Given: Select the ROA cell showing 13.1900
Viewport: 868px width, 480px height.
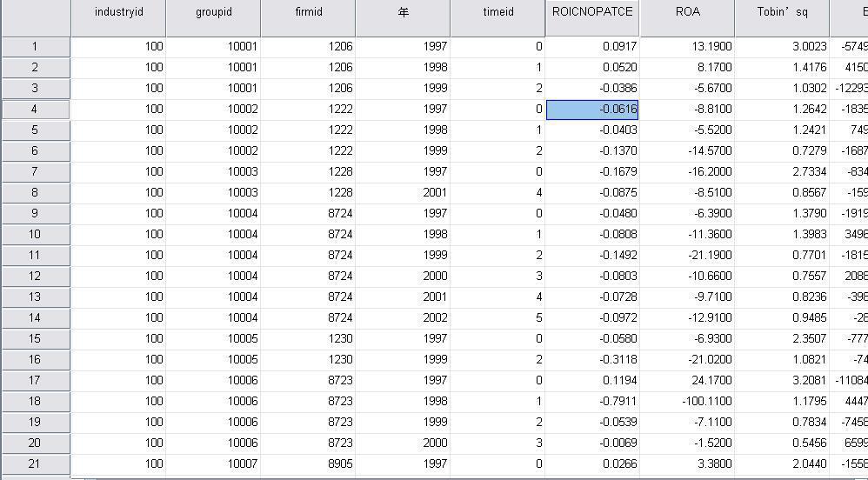Looking at the screenshot, I should click(x=687, y=46).
